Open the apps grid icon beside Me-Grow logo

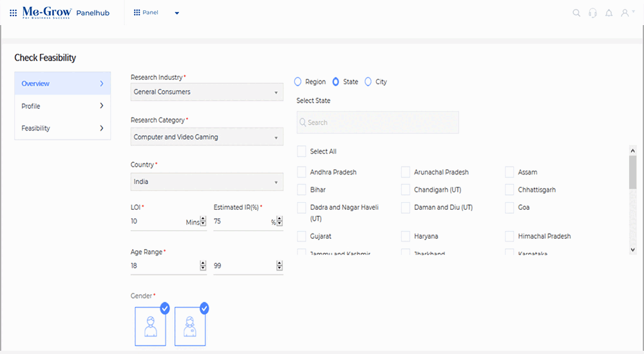[13, 13]
